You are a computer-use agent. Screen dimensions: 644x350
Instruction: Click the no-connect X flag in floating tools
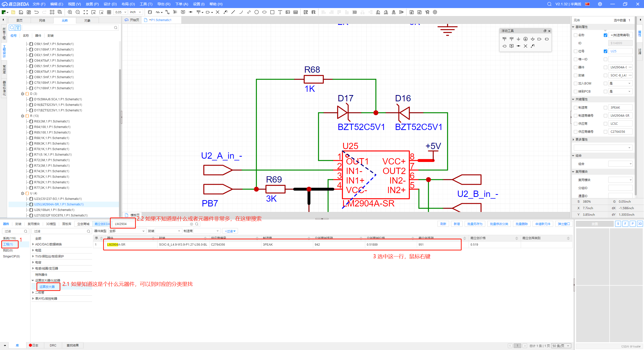click(x=525, y=46)
